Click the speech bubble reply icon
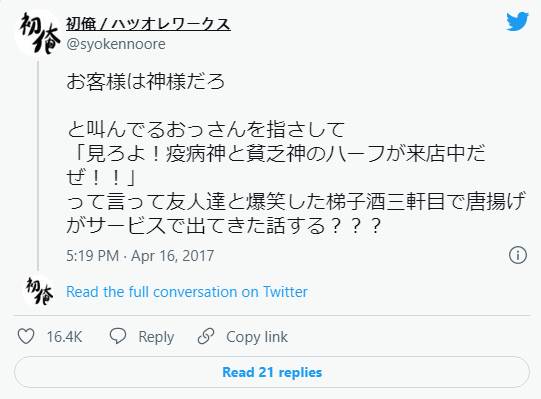The image size is (541, 399). coord(118,336)
